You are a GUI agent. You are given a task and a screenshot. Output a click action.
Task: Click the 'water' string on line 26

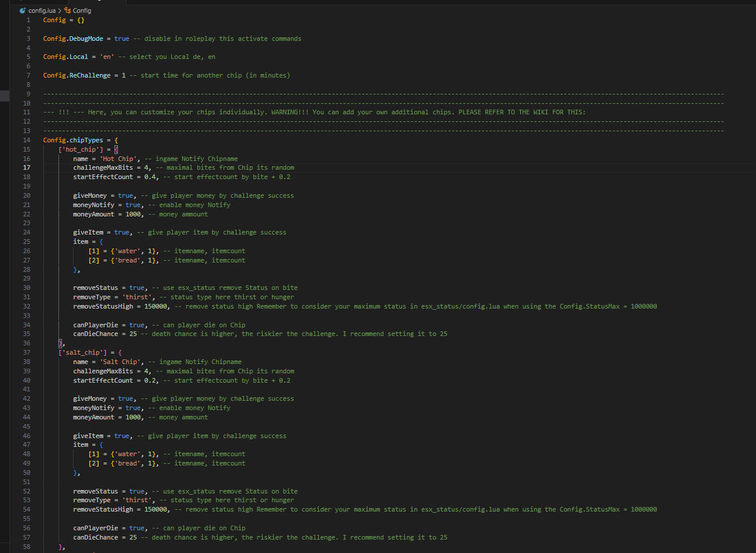click(127, 251)
